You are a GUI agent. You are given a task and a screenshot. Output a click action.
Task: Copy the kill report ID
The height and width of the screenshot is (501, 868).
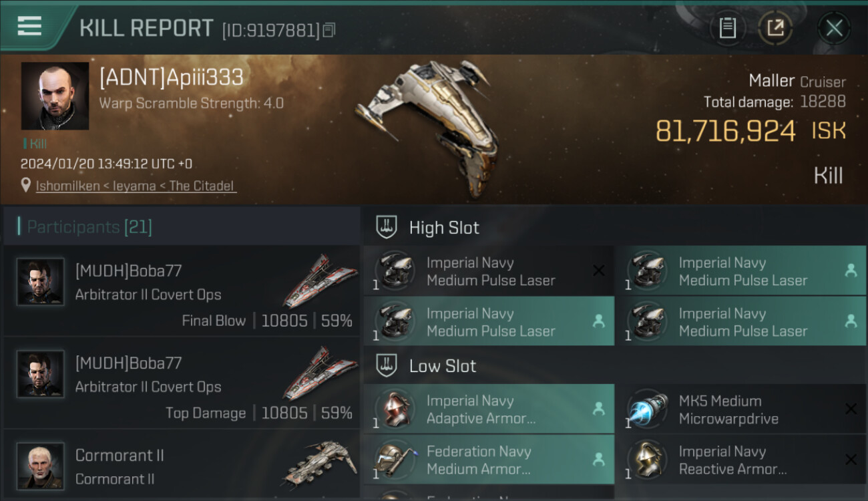[x=329, y=30]
